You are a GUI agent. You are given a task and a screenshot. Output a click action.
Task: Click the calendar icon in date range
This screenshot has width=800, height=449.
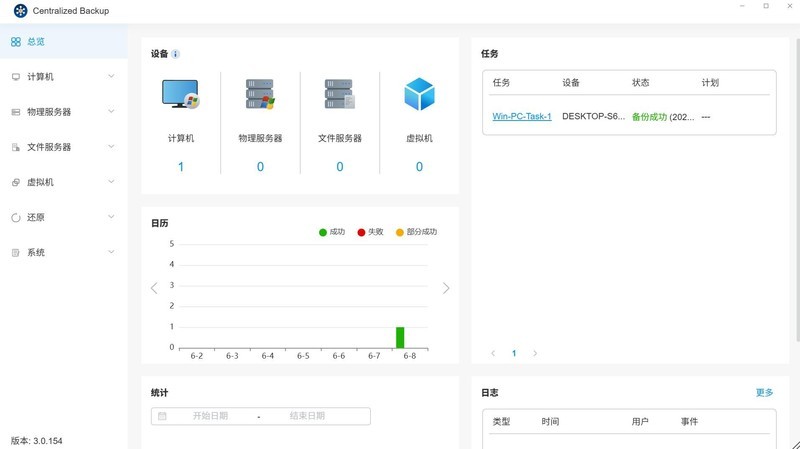coord(162,416)
